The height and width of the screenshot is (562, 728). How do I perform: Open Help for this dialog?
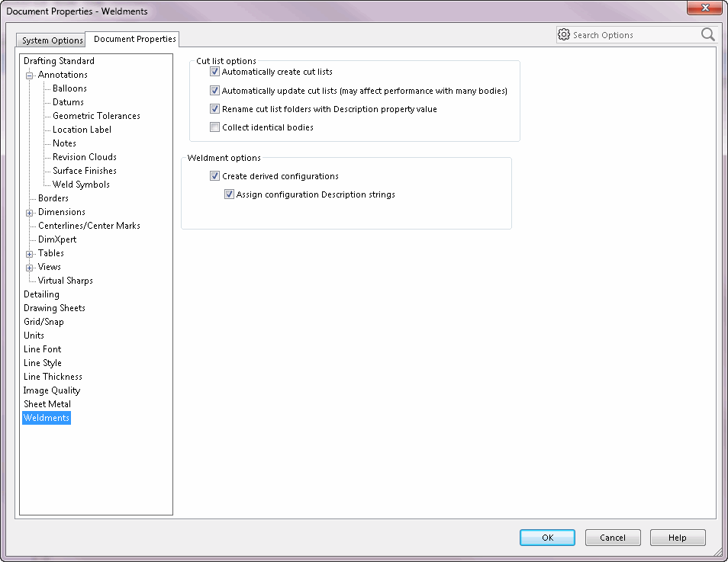[678, 538]
